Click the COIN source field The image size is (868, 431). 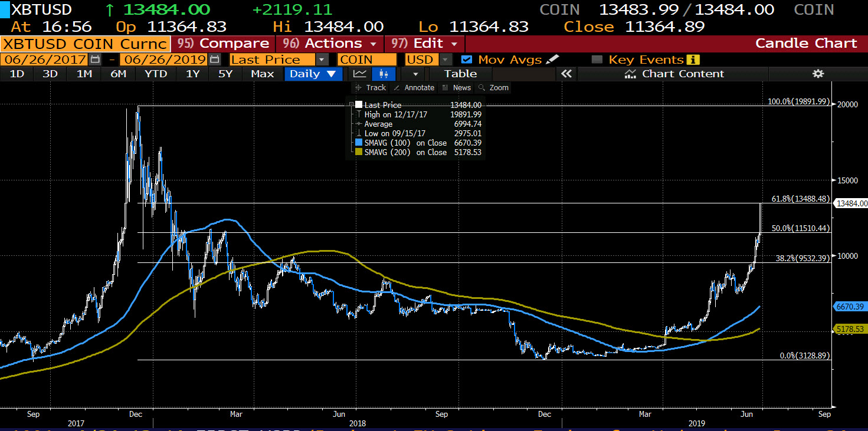[366, 60]
